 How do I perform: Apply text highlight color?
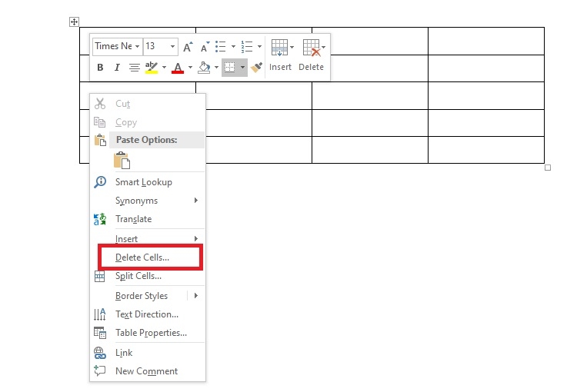point(152,68)
